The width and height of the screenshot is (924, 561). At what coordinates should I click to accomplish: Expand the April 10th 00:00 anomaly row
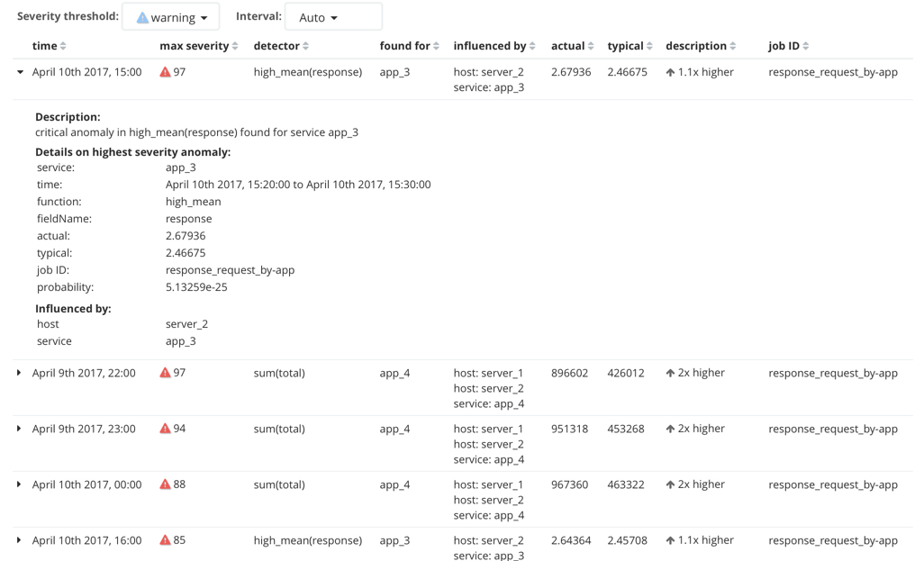coord(20,484)
